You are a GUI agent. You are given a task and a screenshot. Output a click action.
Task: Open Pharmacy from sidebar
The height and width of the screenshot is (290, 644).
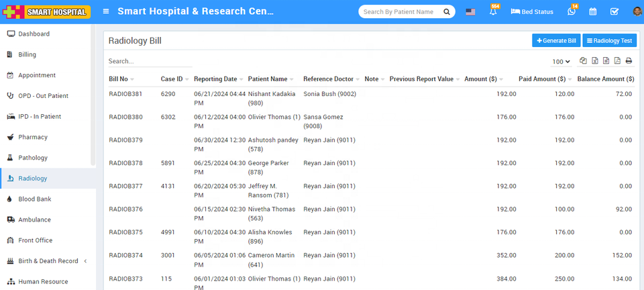point(33,137)
